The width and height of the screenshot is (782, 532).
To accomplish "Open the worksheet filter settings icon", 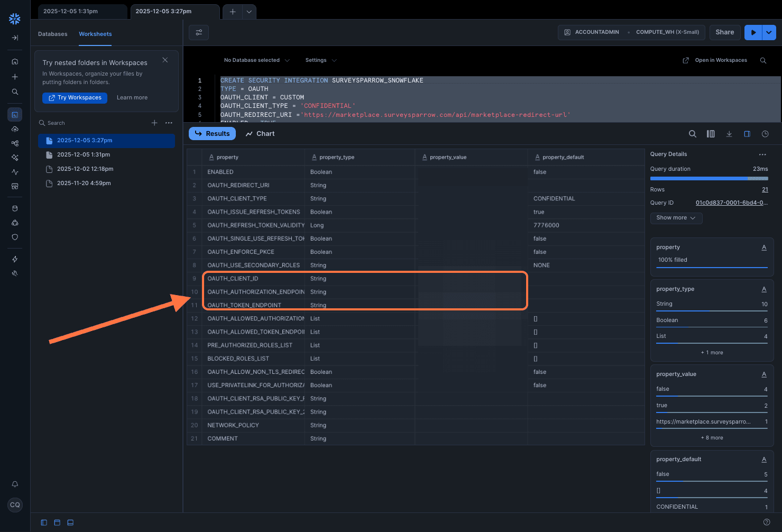I will click(x=199, y=32).
